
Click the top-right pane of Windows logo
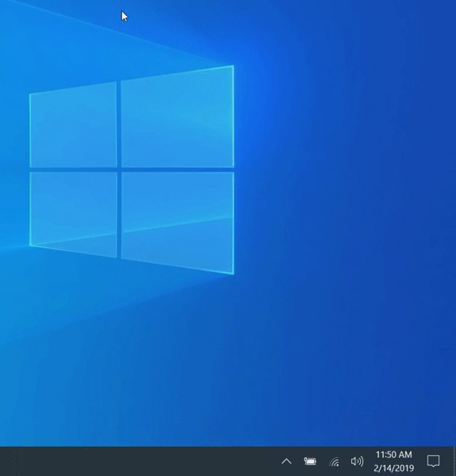[177, 117]
